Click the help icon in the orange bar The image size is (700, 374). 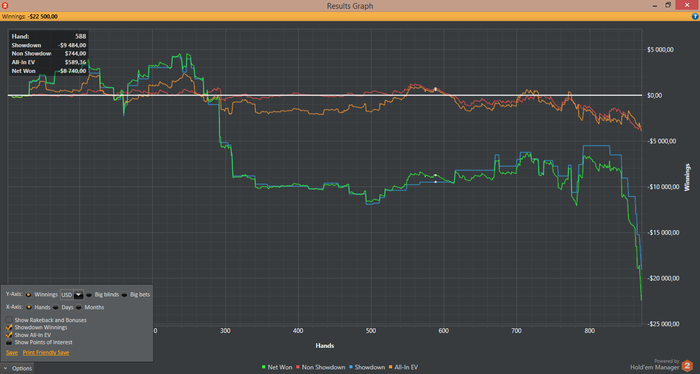tap(695, 17)
